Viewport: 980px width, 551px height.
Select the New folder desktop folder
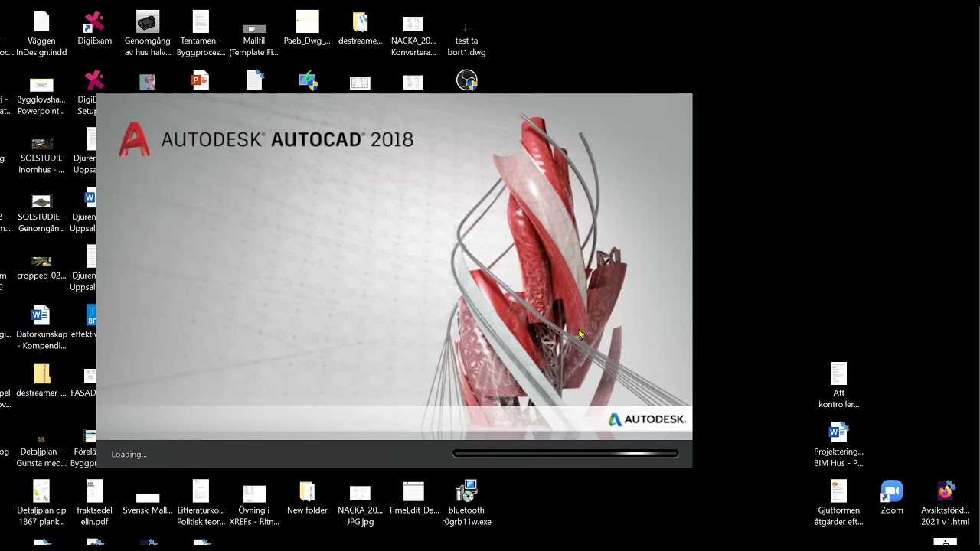click(x=307, y=497)
